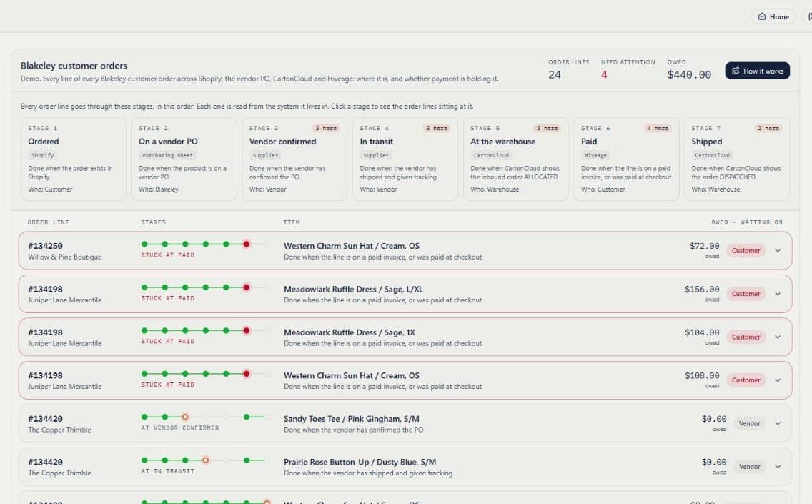Click the Vendor badge on Sandy Toes Tee row
The image size is (812, 504).
(749, 424)
